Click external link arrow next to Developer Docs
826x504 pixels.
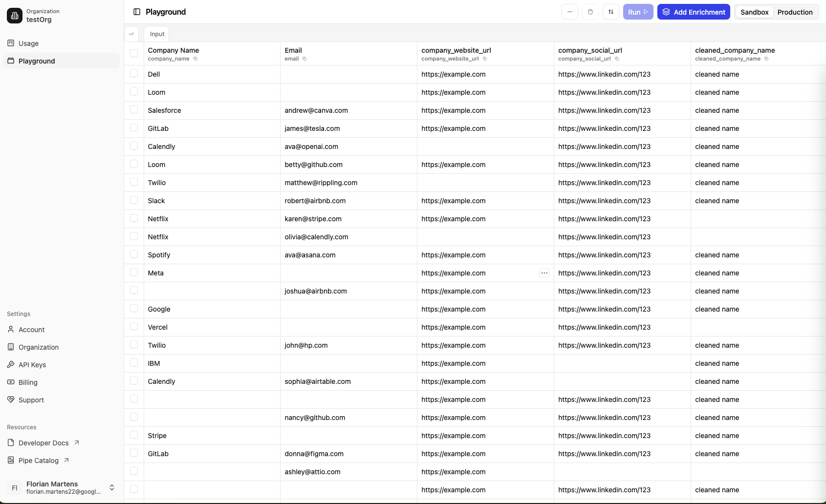click(x=77, y=442)
